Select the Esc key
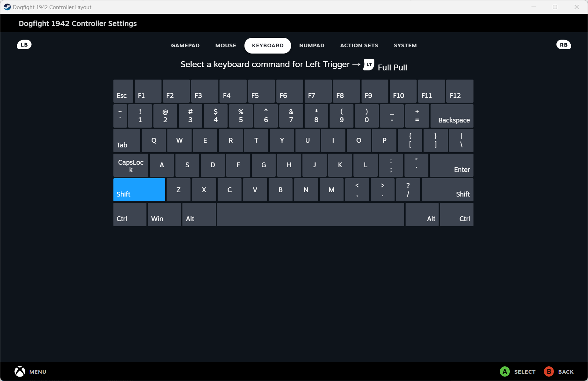The height and width of the screenshot is (381, 588). point(123,91)
